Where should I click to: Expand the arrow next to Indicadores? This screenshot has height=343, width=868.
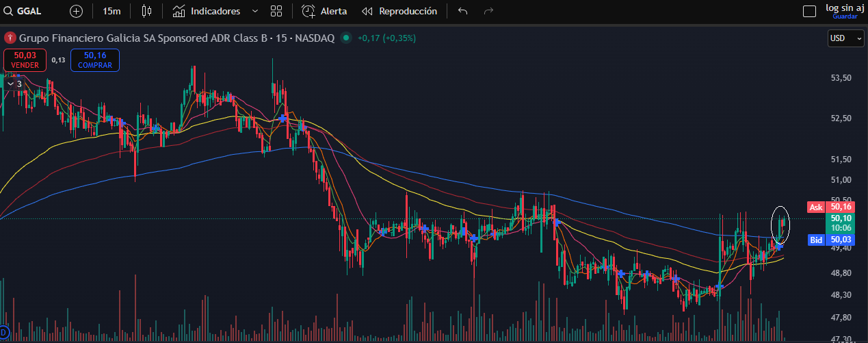(255, 12)
